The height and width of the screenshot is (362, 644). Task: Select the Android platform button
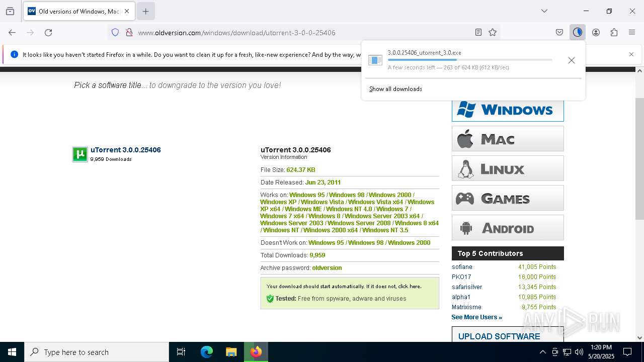[x=508, y=228]
